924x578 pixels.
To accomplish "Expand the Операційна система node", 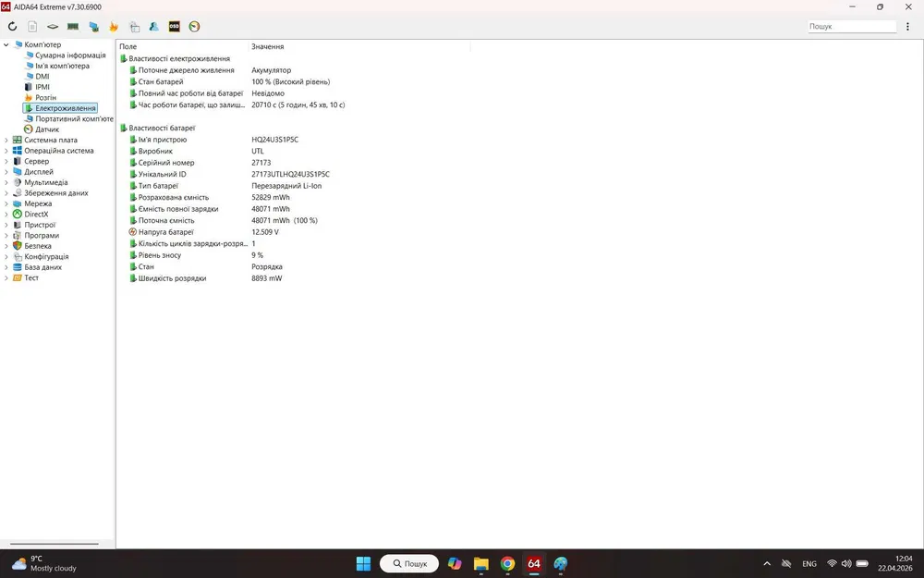I will [6, 151].
